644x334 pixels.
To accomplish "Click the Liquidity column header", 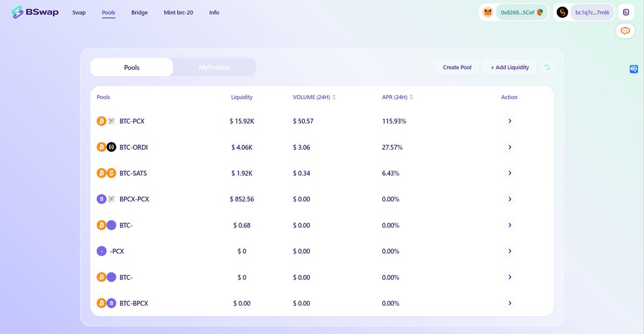I will pos(242,97).
